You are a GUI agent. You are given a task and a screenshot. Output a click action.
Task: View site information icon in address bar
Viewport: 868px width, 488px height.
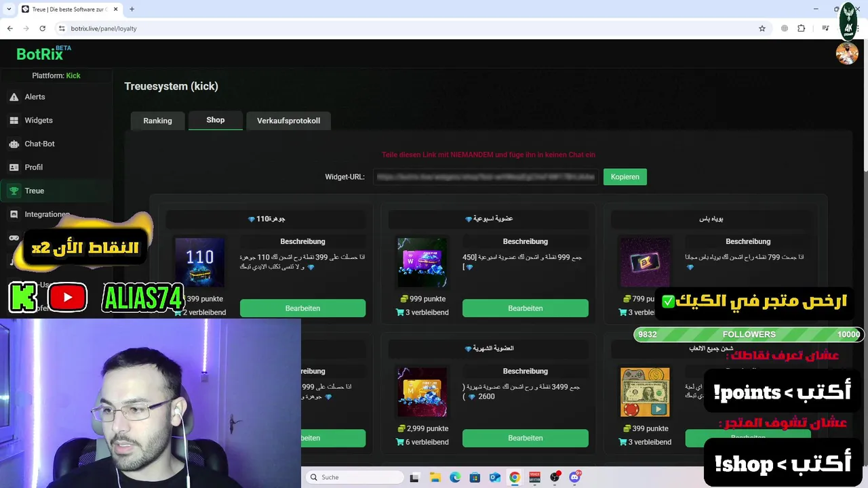pos(62,28)
